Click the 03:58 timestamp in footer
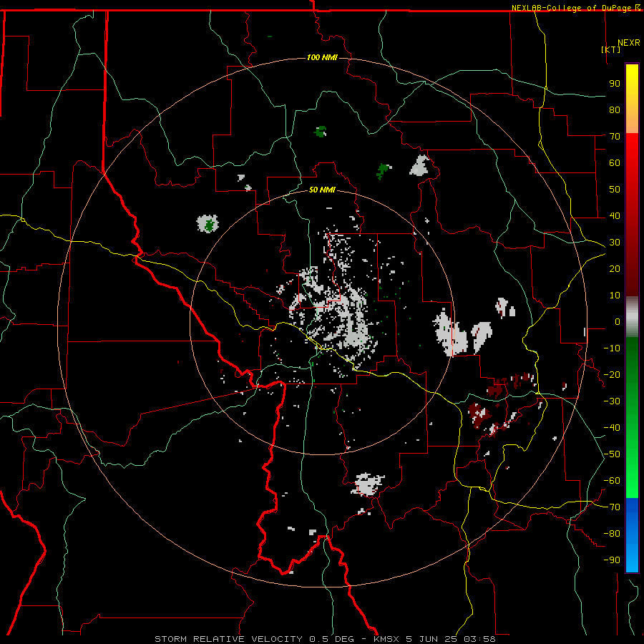Screen dimensions: 644x644 pos(479,639)
